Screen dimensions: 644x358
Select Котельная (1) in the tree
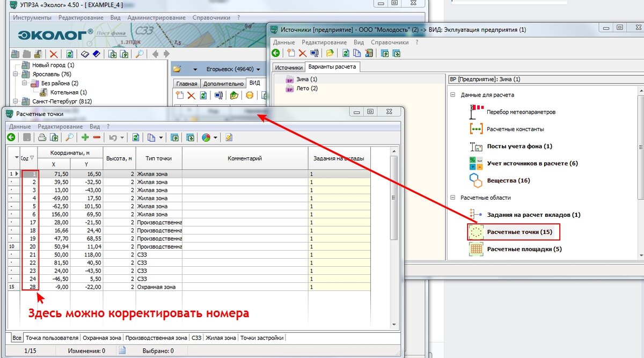tap(69, 92)
